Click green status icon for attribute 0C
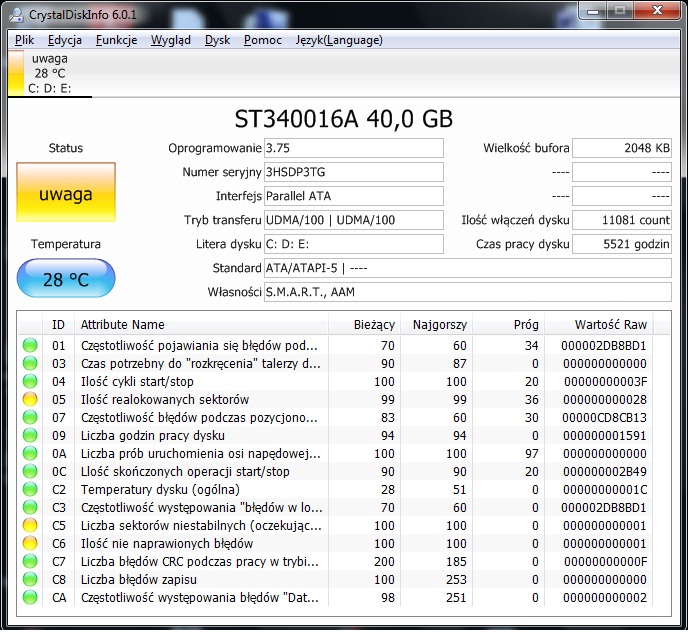Viewport: 688px width, 638px height. click(30, 471)
